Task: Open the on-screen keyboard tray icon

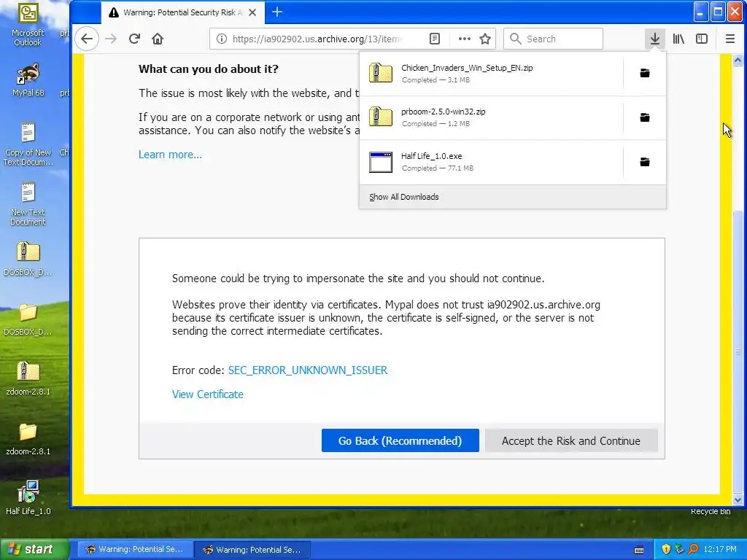Action: tap(639, 550)
